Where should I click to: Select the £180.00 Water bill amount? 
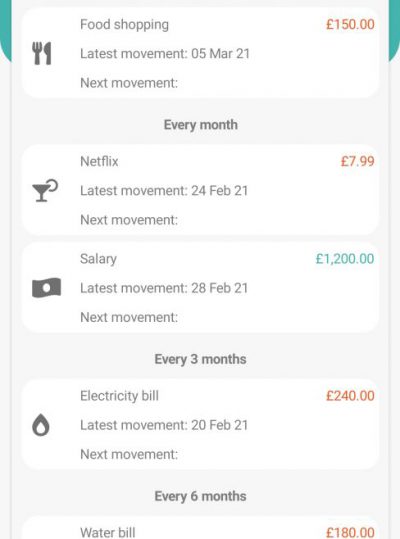[350, 532]
